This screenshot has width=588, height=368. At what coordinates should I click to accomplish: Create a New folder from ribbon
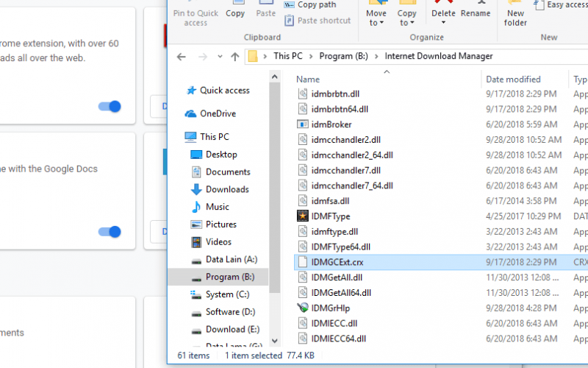point(516,13)
